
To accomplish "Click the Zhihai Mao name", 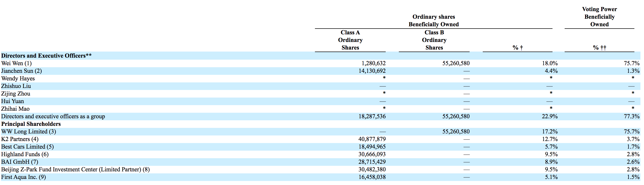I will coord(15,109).
